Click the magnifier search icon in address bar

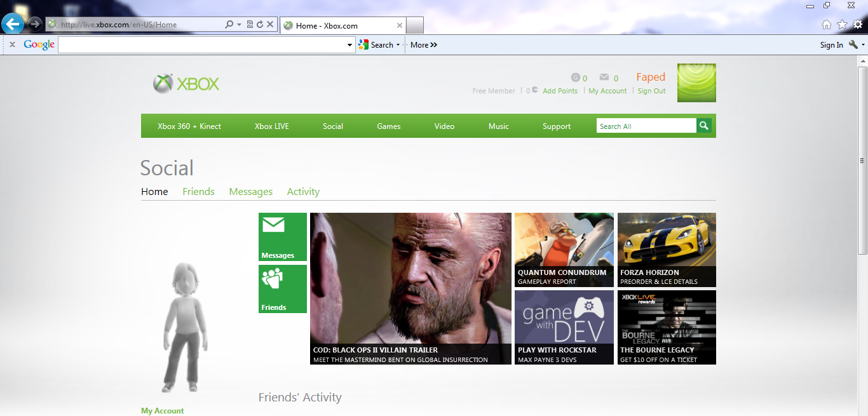[229, 25]
